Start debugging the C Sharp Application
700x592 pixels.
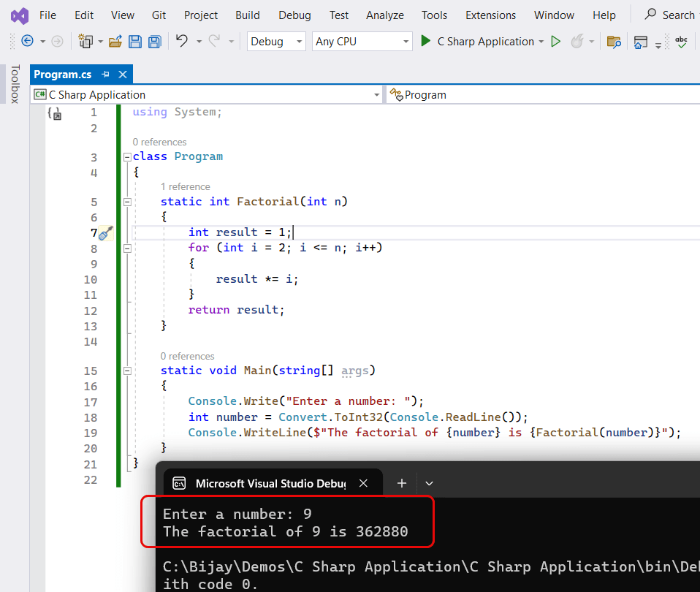[427, 42]
